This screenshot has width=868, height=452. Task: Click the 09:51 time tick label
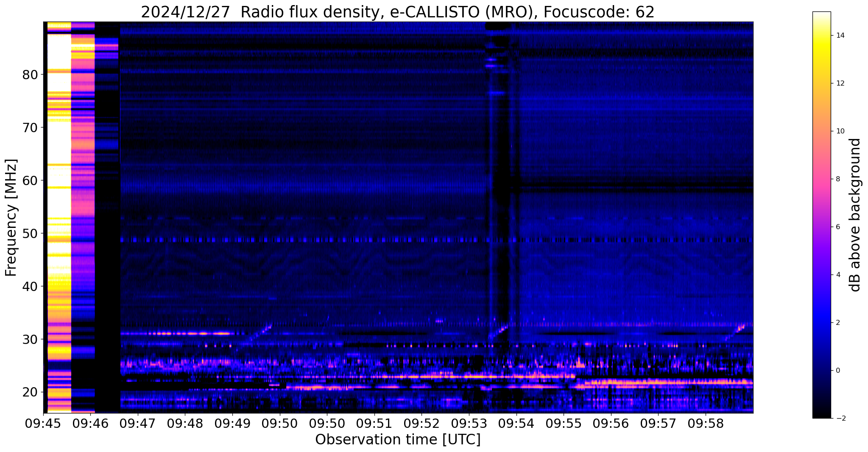pyautogui.click(x=374, y=424)
